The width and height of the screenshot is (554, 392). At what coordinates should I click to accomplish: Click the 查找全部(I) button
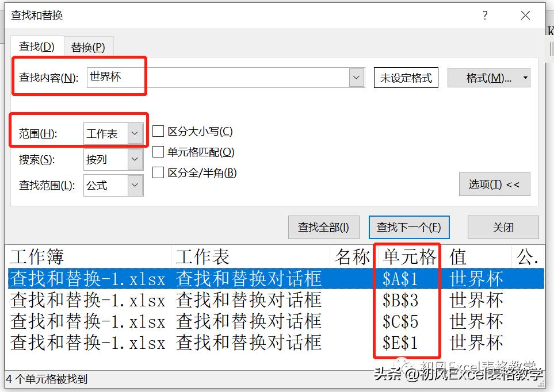[323, 227]
